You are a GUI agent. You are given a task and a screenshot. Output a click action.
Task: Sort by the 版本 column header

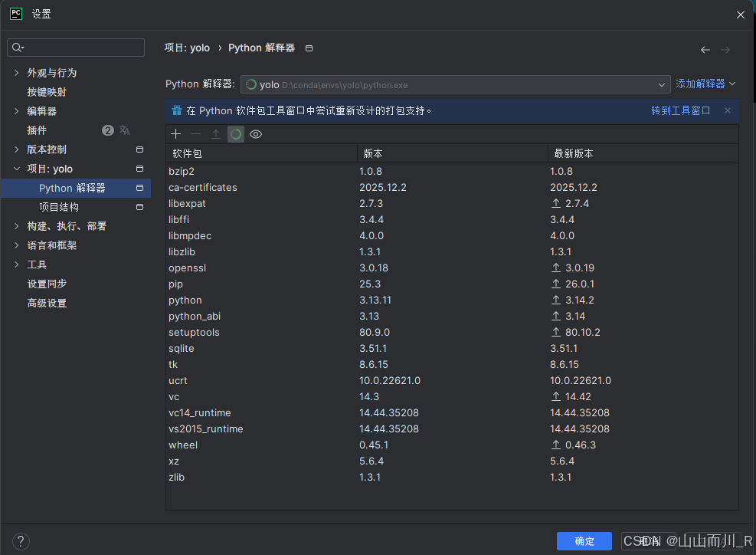coord(452,153)
